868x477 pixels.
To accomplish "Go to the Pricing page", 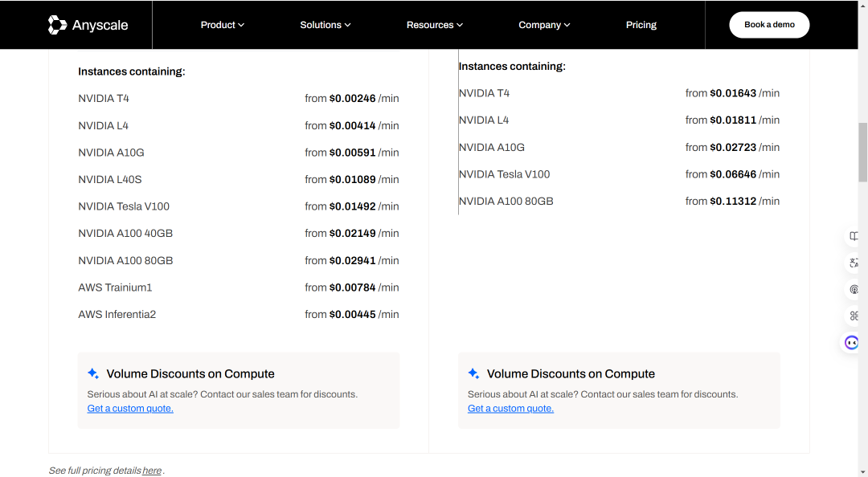I will coord(641,25).
